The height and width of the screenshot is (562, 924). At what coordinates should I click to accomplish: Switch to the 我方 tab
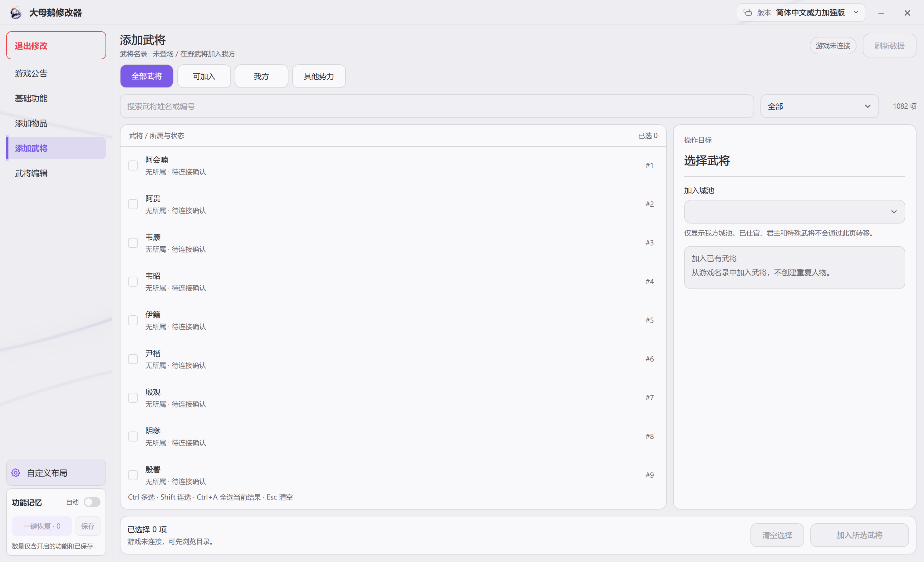pyautogui.click(x=261, y=76)
